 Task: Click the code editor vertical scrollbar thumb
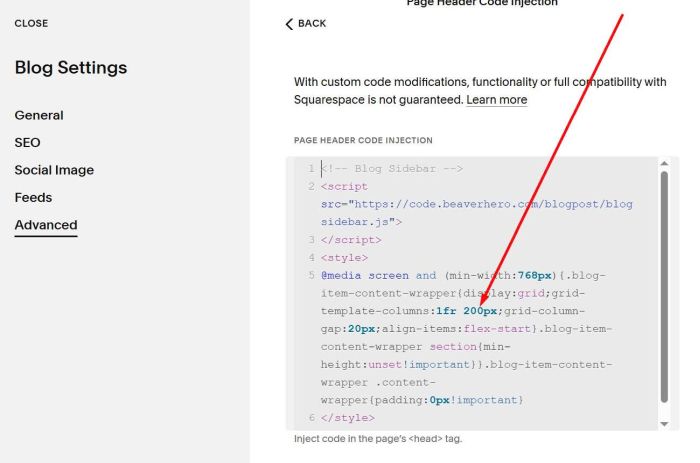point(664,287)
